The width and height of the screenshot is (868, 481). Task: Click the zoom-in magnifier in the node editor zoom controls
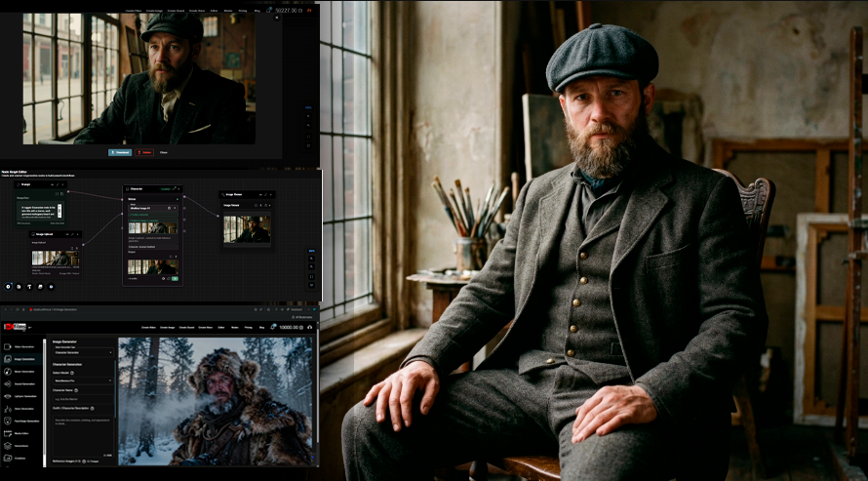pyautogui.click(x=312, y=259)
